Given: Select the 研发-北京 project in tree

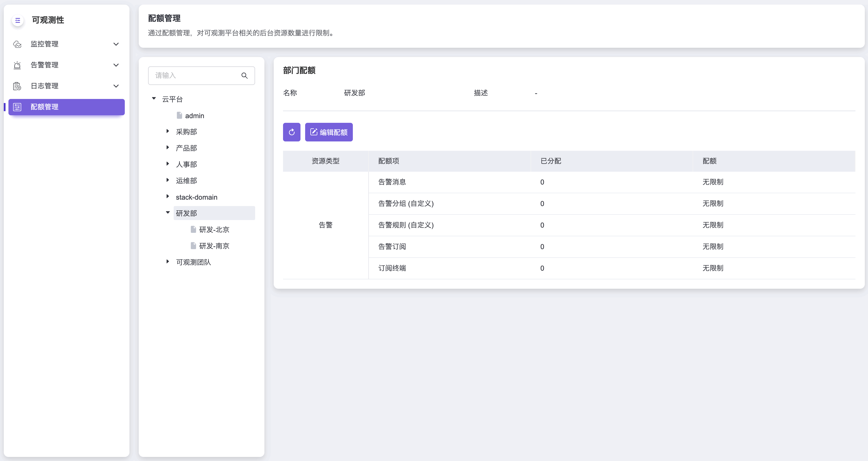Looking at the screenshot, I should click(214, 230).
